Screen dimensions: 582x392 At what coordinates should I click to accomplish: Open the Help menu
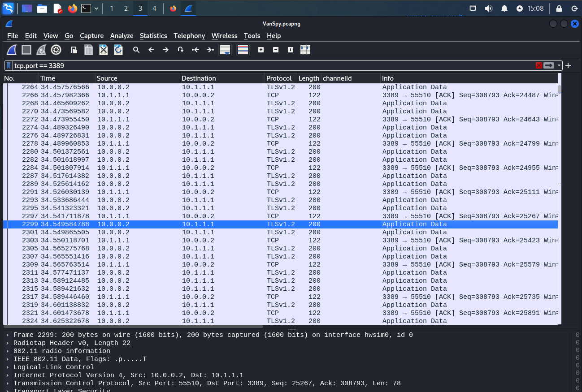pyautogui.click(x=274, y=36)
